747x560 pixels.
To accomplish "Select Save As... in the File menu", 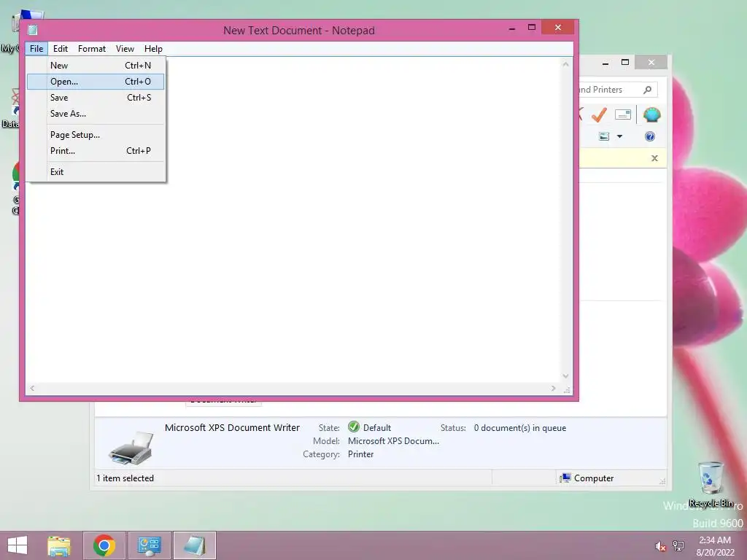I will point(96,114).
